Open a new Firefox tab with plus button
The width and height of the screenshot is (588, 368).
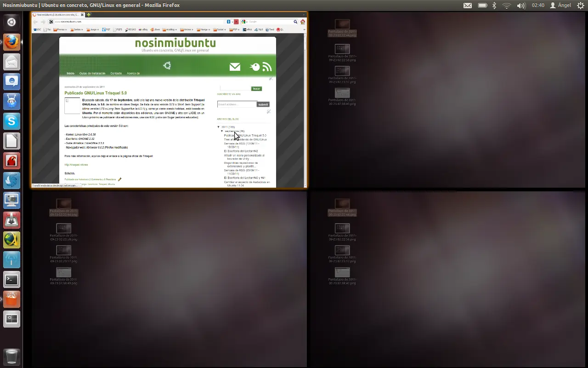pos(89,15)
